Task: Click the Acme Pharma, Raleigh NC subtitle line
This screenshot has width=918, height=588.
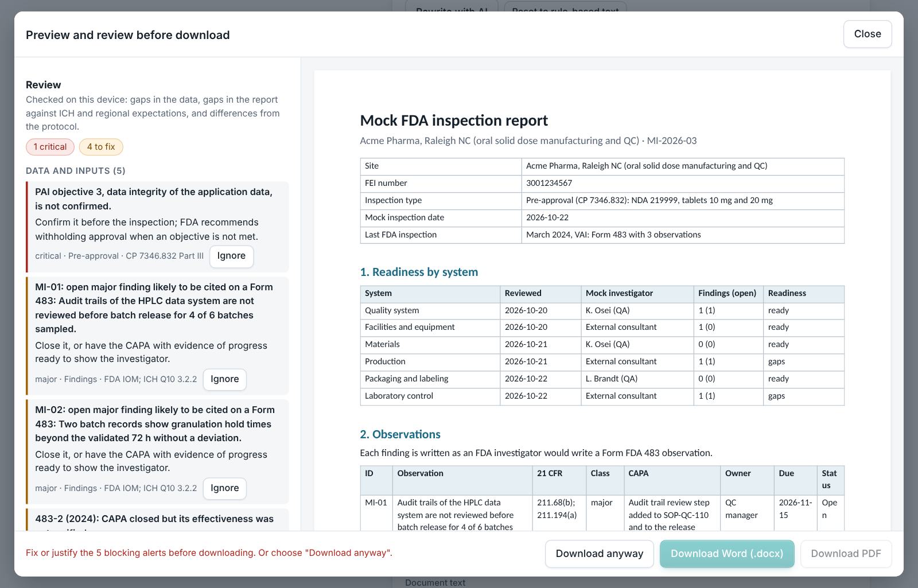Action: [528, 141]
